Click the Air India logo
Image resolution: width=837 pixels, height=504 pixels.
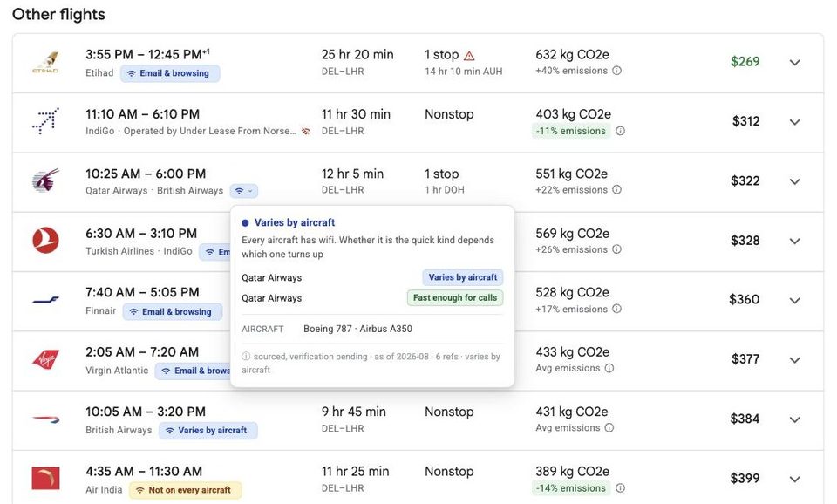coord(45,479)
